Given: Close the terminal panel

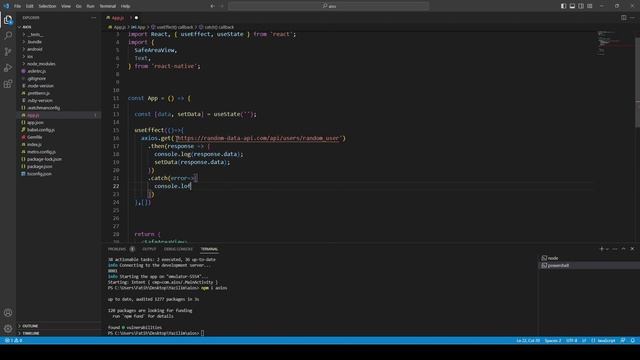Looking at the screenshot, I should (x=632, y=249).
